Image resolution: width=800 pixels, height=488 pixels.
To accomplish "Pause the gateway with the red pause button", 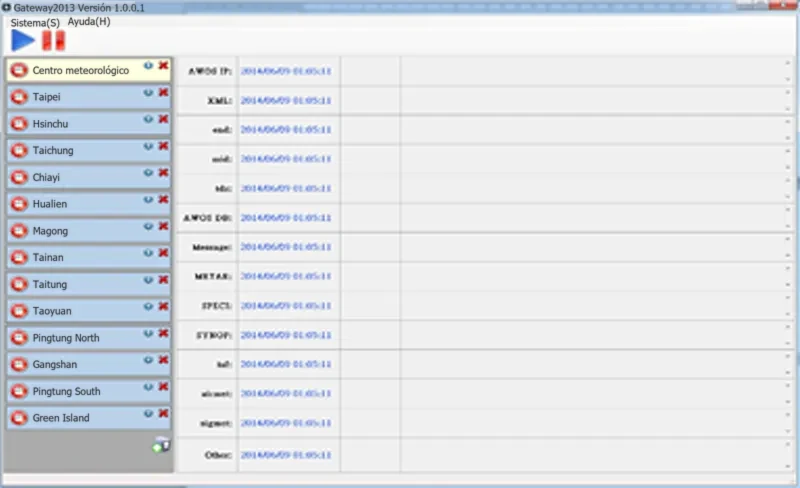I will (54, 40).
